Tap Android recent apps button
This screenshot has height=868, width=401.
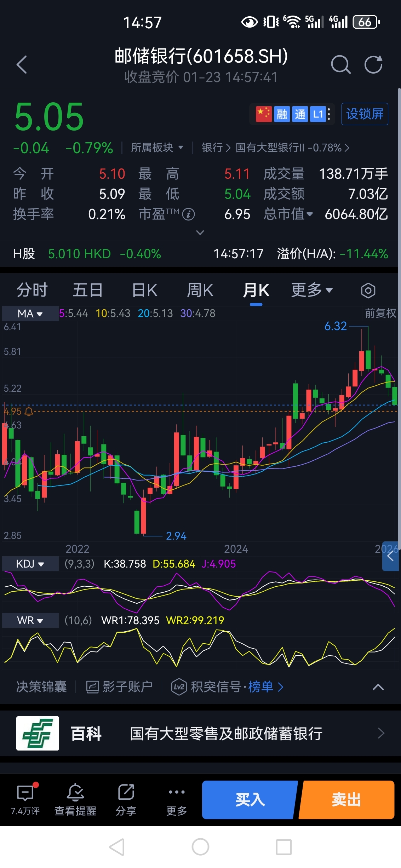point(284,847)
